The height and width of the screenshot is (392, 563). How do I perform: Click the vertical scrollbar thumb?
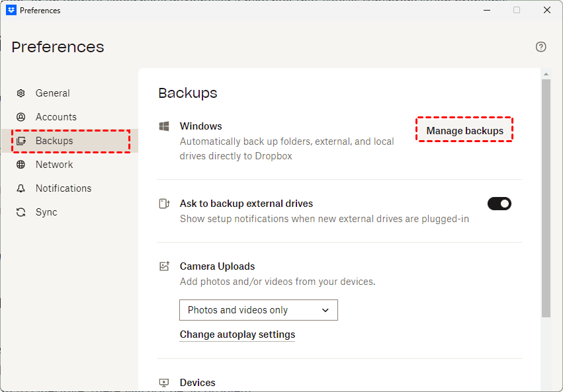point(546,198)
